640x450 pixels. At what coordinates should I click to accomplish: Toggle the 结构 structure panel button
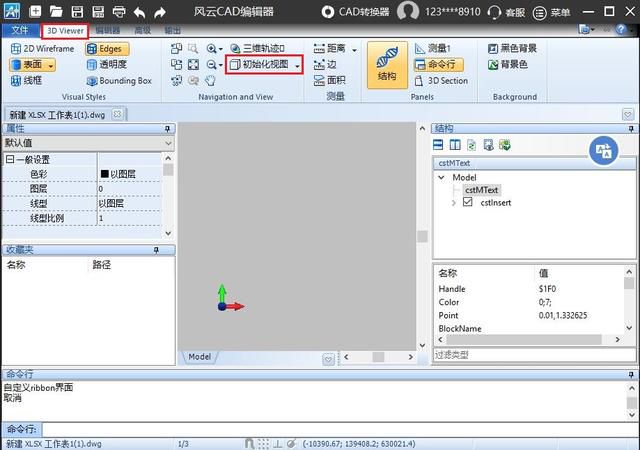(x=387, y=65)
